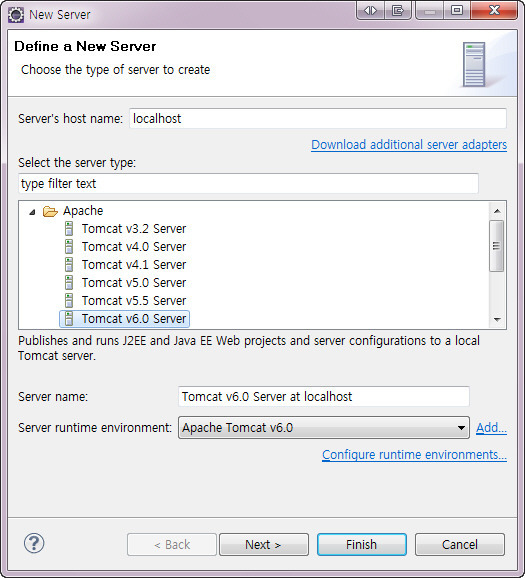
Task: Click the Tomcat v4.0 Server icon
Action: click(69, 247)
